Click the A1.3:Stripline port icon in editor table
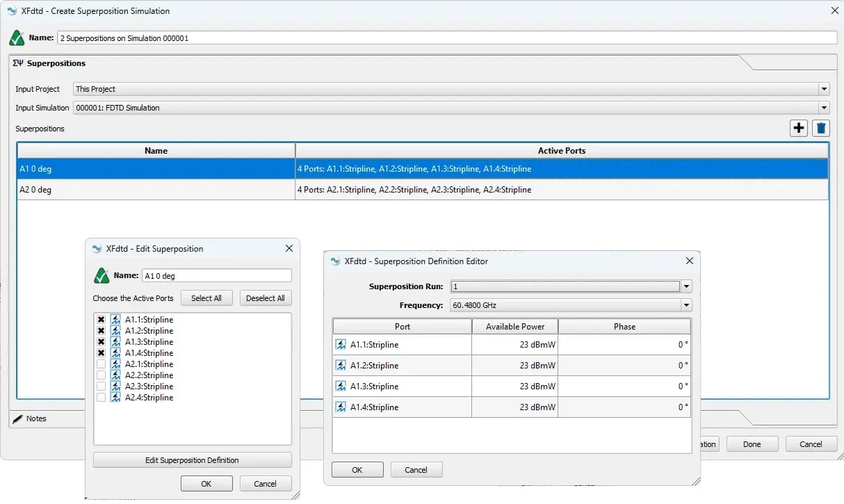This screenshot has height=504, width=844. 341,387
